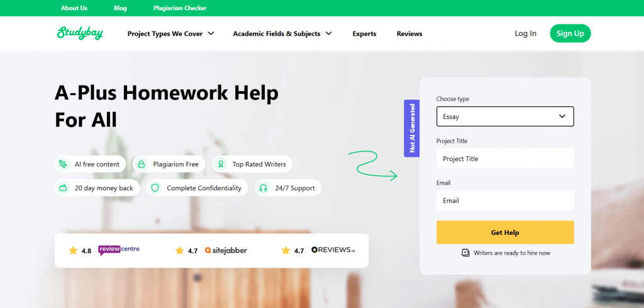Image resolution: width=644 pixels, height=308 pixels.
Task: Click the AI free content text
Action: point(97,164)
